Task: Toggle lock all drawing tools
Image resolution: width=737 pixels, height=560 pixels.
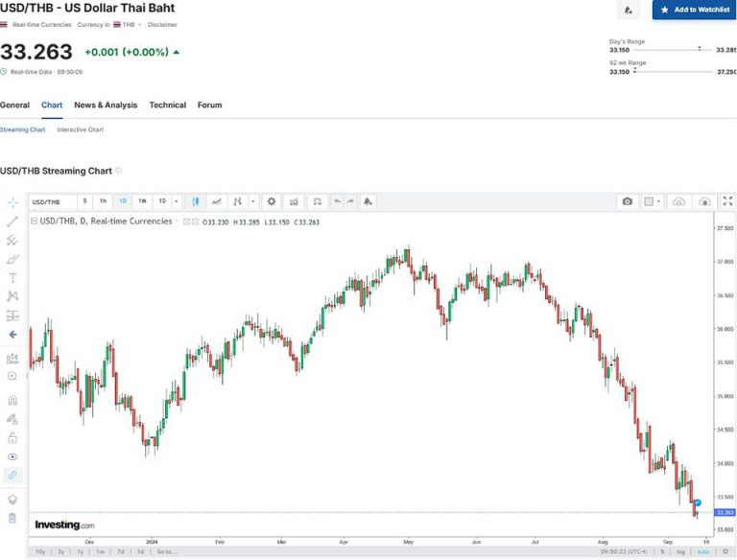Action: (x=12, y=437)
